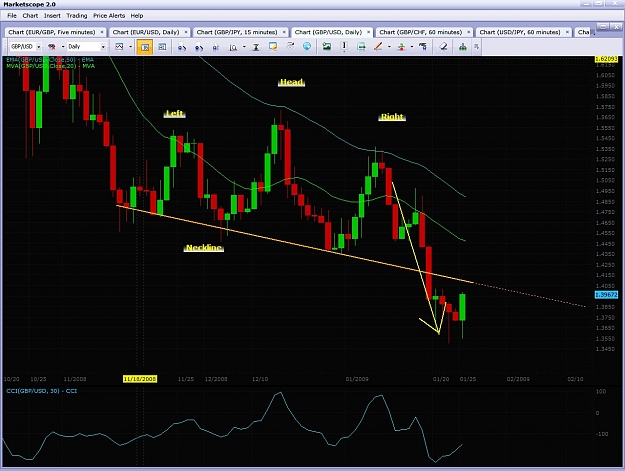
Task: Open the Trading menu
Action: tap(77, 16)
